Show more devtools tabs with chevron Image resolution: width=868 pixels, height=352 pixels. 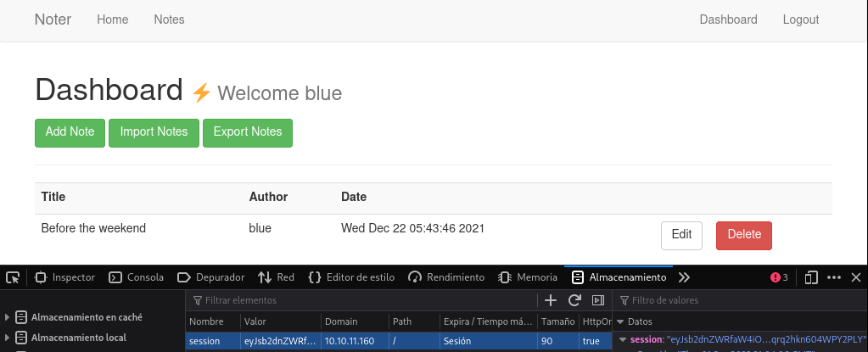685,277
